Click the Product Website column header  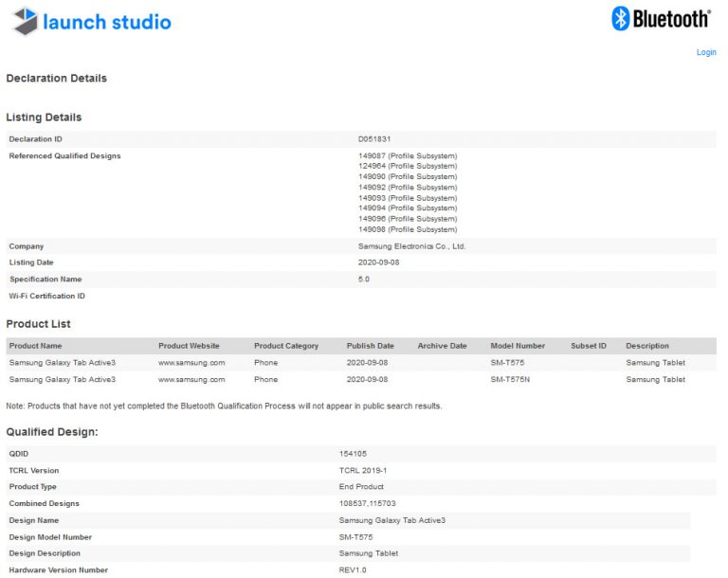click(189, 346)
